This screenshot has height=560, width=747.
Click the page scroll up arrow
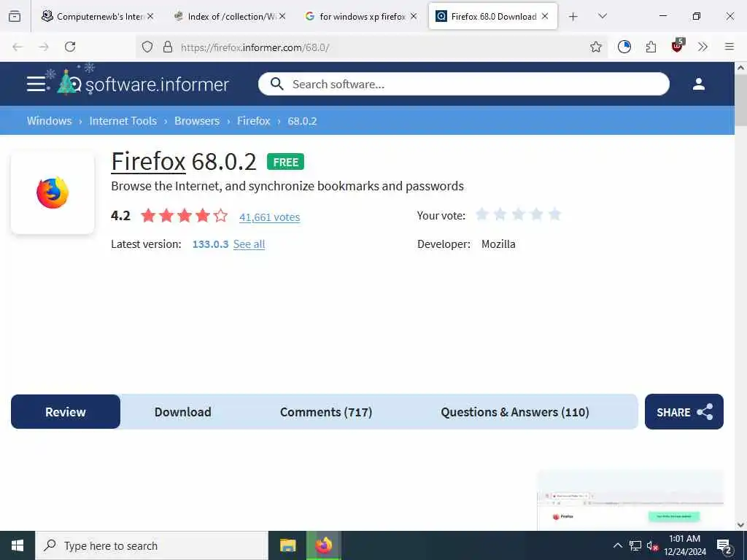coord(740,68)
